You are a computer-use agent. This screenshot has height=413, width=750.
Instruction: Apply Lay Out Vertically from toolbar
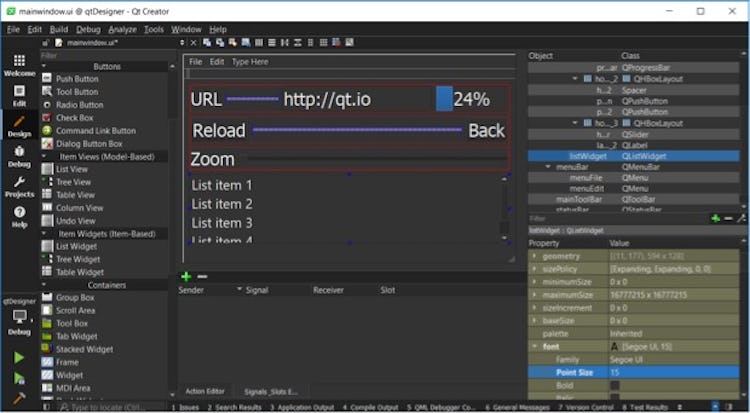coord(272,43)
